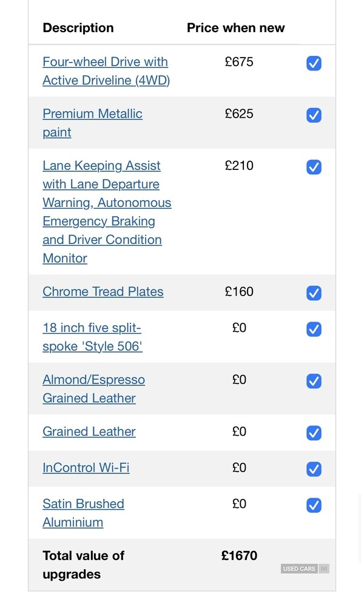Open the 18 inch five split-spoke link
Screen dimensions: 364x602
[92, 337]
